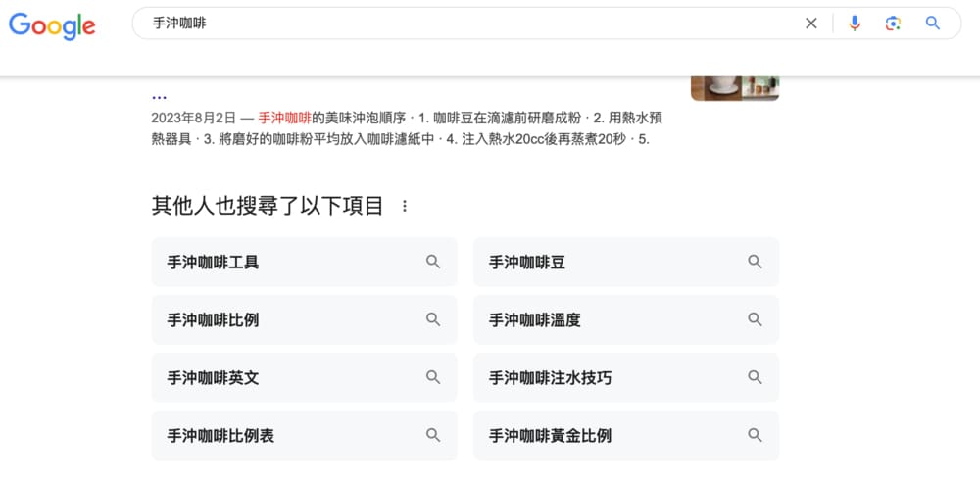Image resolution: width=980 pixels, height=485 pixels.
Task: Click magnifier icon in 手沖咖啡比例 row
Action: (433, 319)
